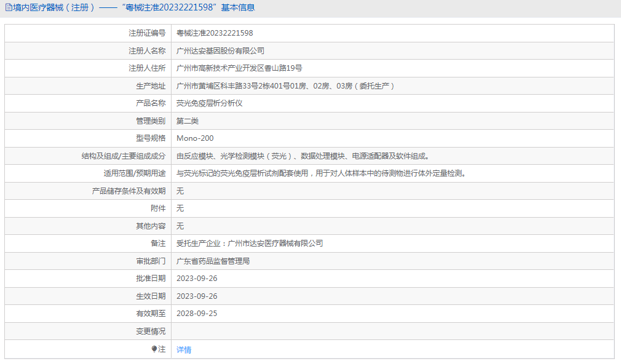
Task: Select remark 受托生产企业：广州市达安医疗器械有限公司
Action: pyautogui.click(x=250, y=243)
